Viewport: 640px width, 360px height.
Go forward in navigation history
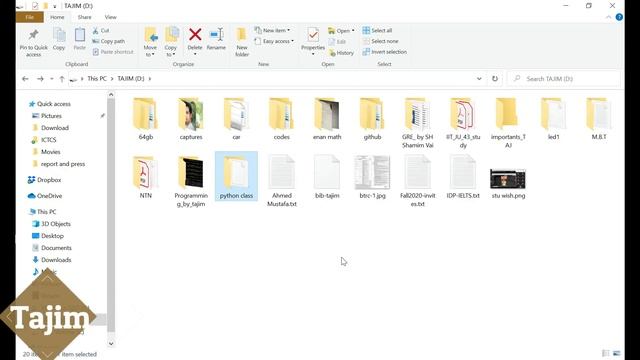(40, 78)
